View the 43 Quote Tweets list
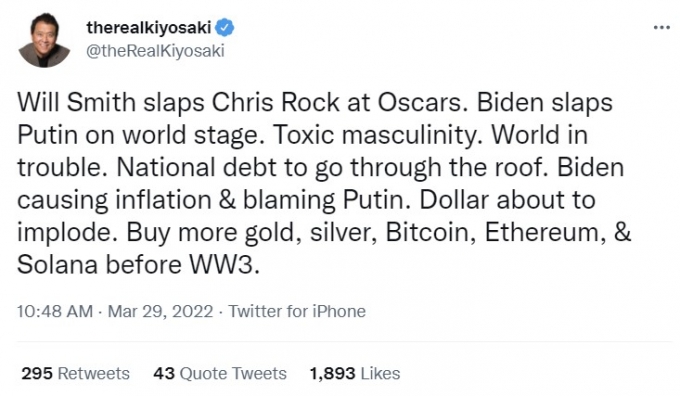This screenshot has height=396, width=680. [x=220, y=373]
